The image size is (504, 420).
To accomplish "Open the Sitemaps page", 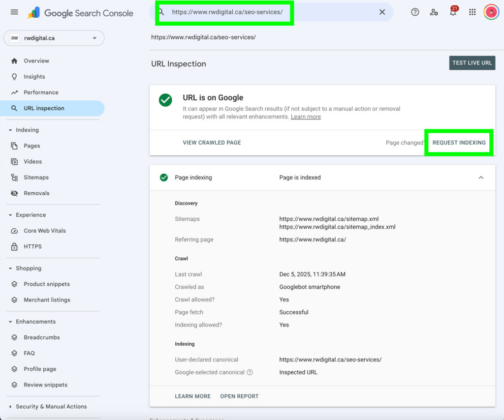I will tap(36, 178).
